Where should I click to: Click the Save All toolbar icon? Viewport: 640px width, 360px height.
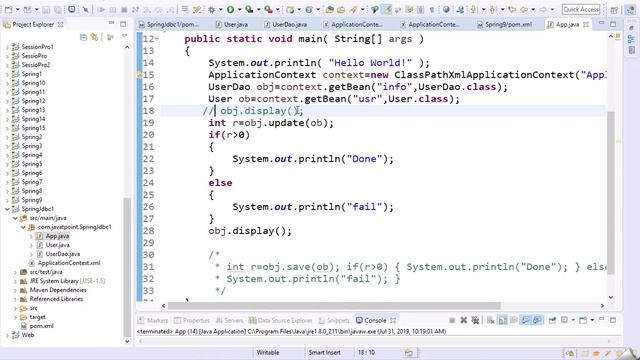click(x=57, y=9)
